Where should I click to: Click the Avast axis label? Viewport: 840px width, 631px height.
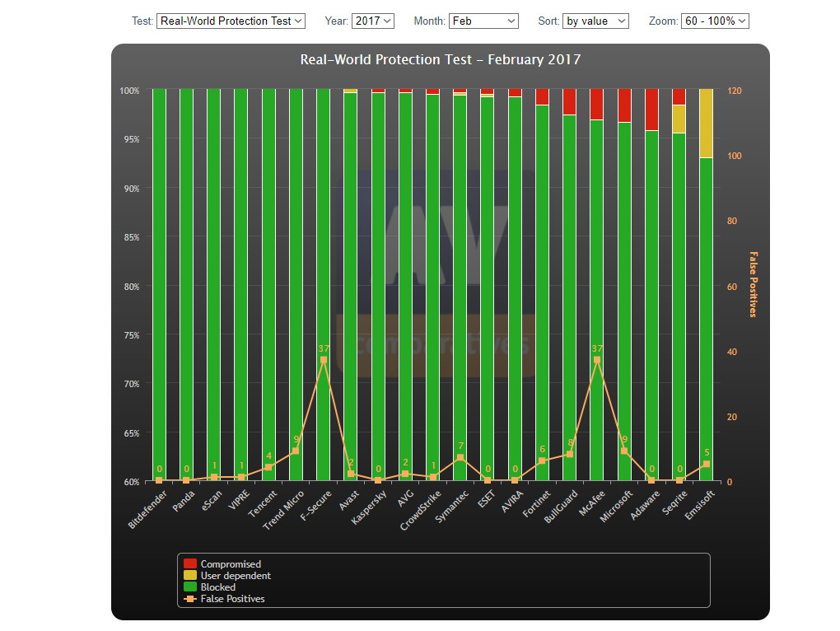pos(348,500)
